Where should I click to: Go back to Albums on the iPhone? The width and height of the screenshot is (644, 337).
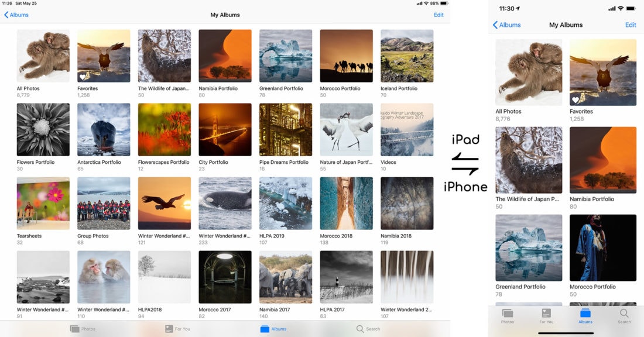[506, 25]
